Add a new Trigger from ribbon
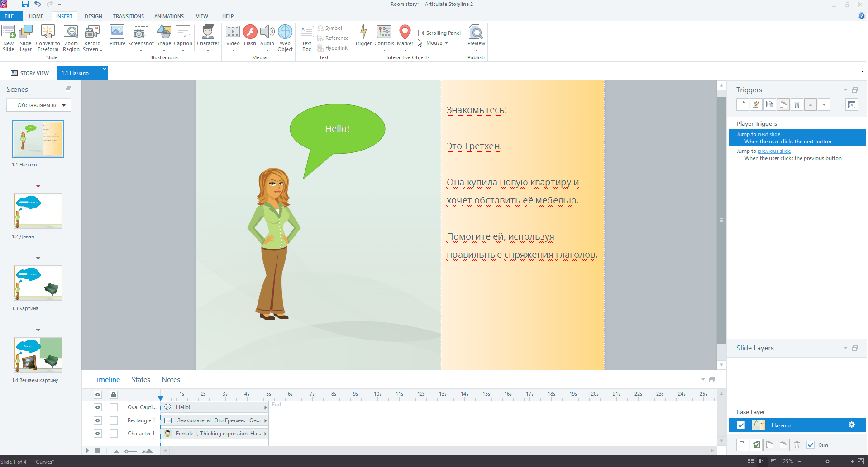Screen dimensions: 868x467 coord(363,36)
